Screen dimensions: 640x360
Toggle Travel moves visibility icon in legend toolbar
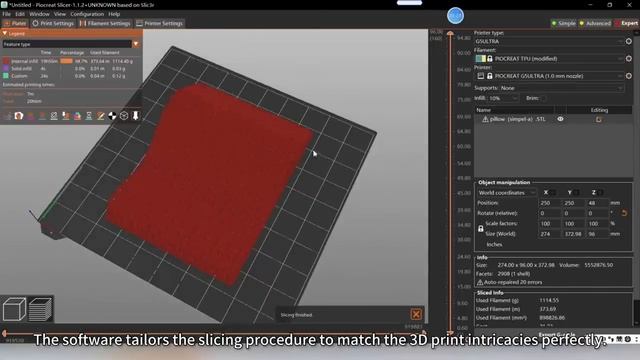point(7,116)
